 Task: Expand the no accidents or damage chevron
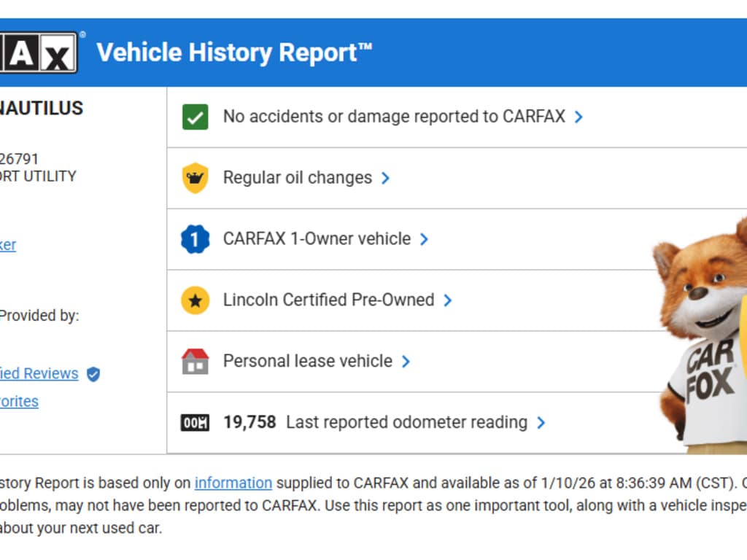click(x=578, y=117)
